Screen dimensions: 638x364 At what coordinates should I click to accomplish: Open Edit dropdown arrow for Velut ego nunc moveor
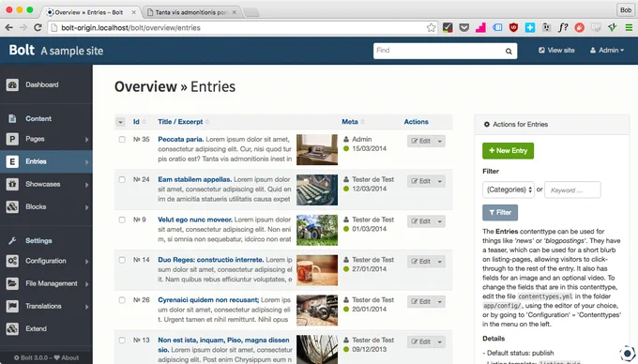tap(440, 221)
